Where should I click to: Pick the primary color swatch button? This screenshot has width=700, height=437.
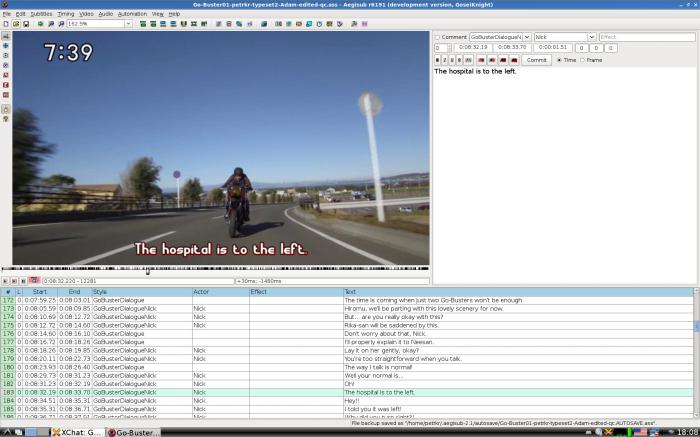pos(481,60)
